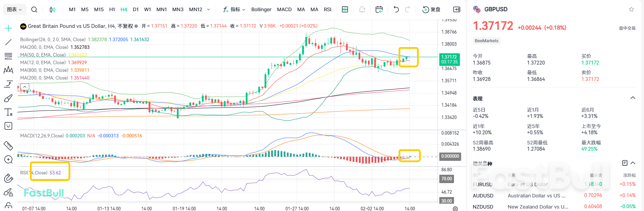Viewport: 644px width, 211px height.
Task: Click the RSI(14,Close) legend label
Action: pyautogui.click(x=34, y=173)
